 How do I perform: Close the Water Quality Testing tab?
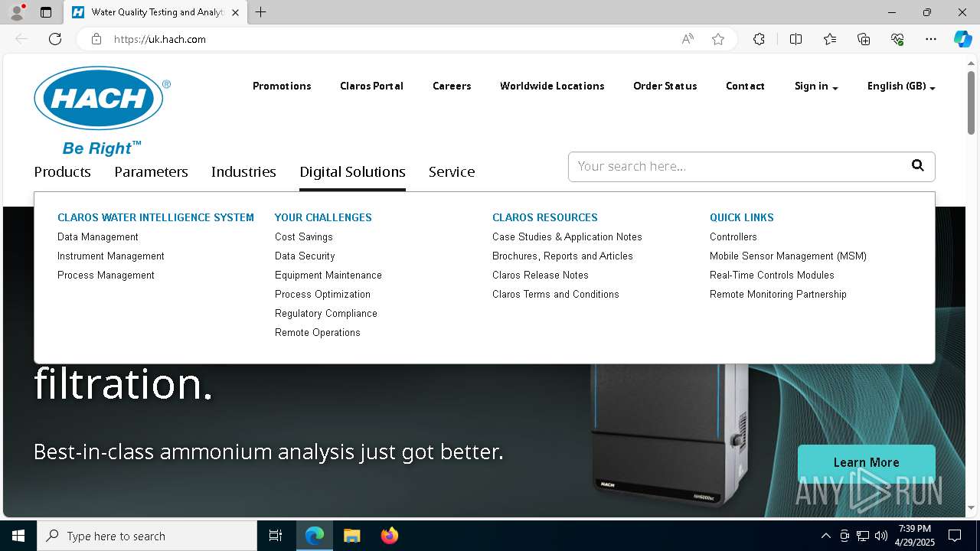tap(235, 12)
